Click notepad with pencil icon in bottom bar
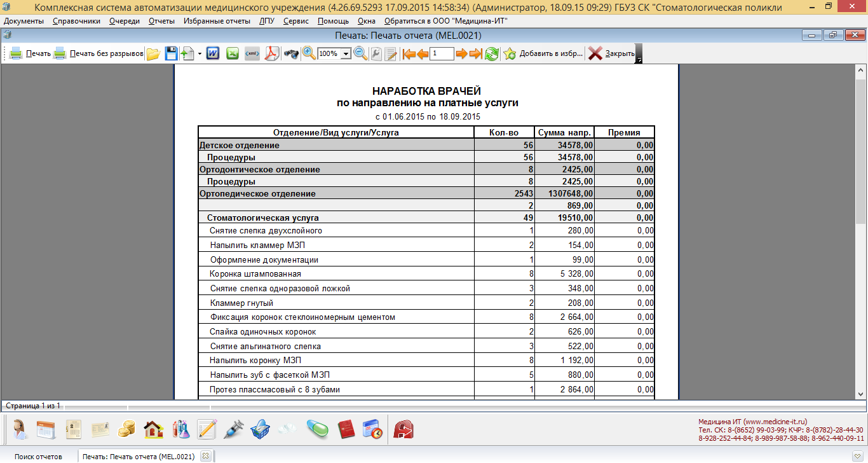 (x=207, y=429)
